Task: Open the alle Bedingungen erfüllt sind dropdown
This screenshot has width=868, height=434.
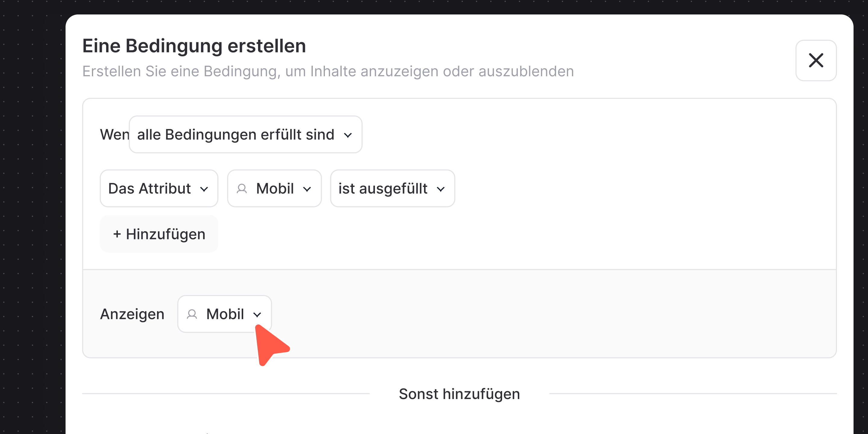Action: [245, 134]
